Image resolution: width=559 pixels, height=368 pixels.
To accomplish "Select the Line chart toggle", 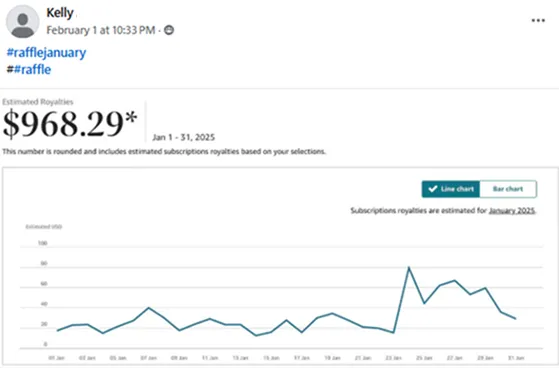I will (x=451, y=189).
